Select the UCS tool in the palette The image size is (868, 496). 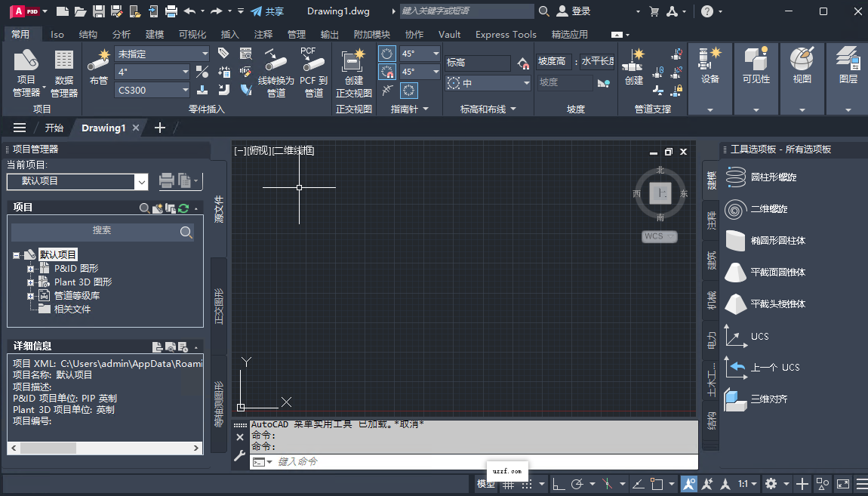tap(759, 337)
